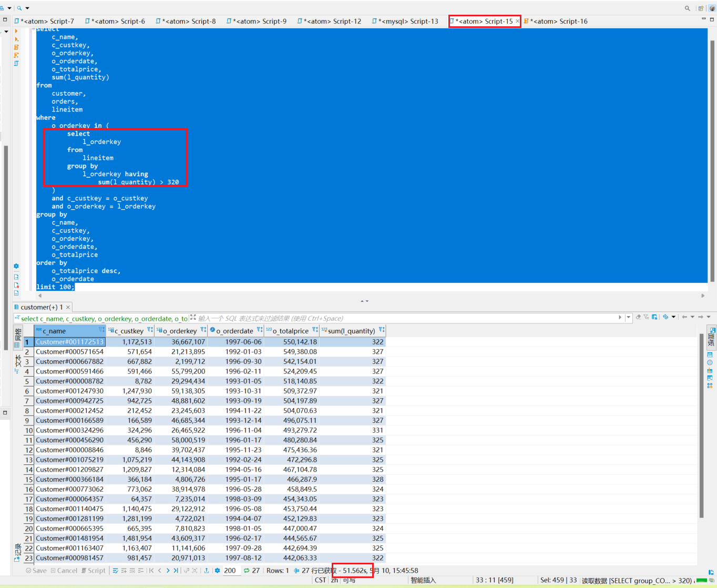
Task: Open result set settings gear icon
Action: (217, 571)
